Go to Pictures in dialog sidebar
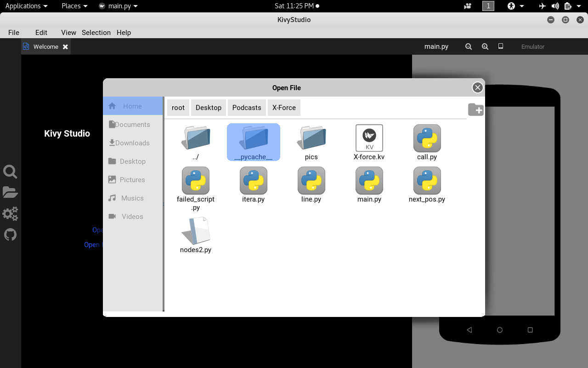 coord(133,179)
